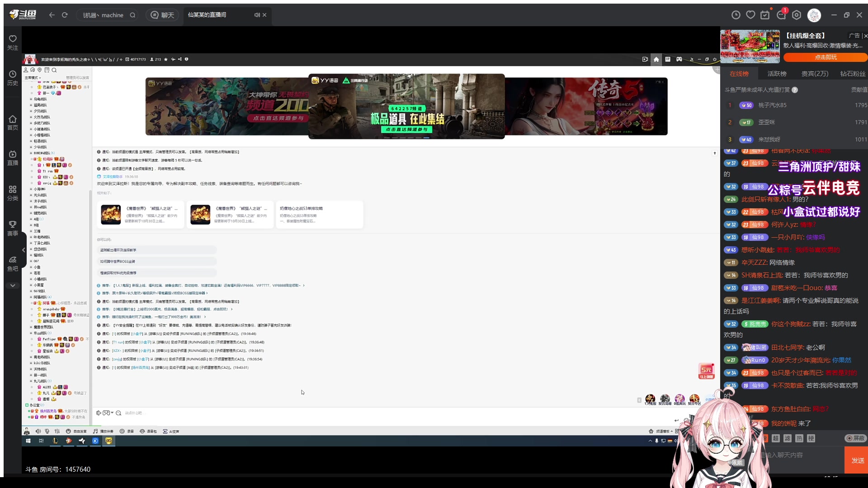Open 历史 history in the sidebar
This screenshot has width=868, height=488.
tap(13, 77)
